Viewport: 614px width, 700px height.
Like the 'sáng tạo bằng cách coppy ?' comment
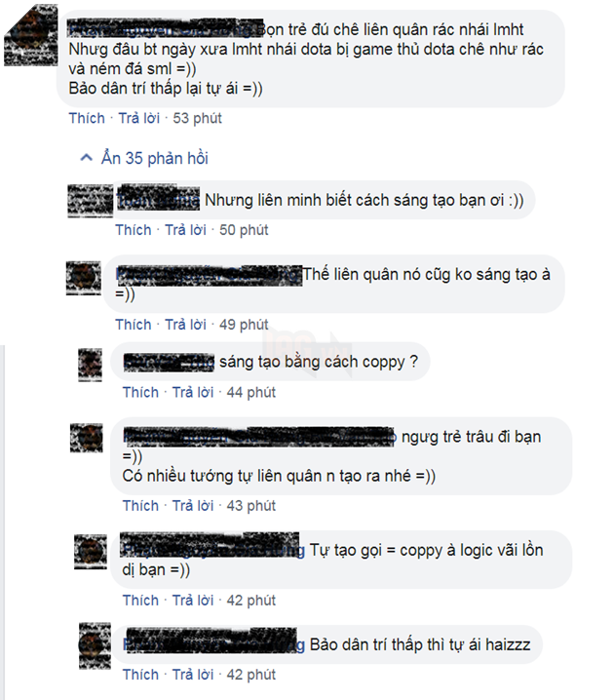tap(140, 393)
